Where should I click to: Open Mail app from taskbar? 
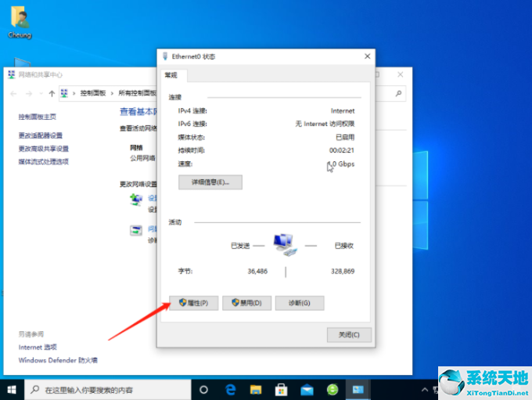click(307, 390)
